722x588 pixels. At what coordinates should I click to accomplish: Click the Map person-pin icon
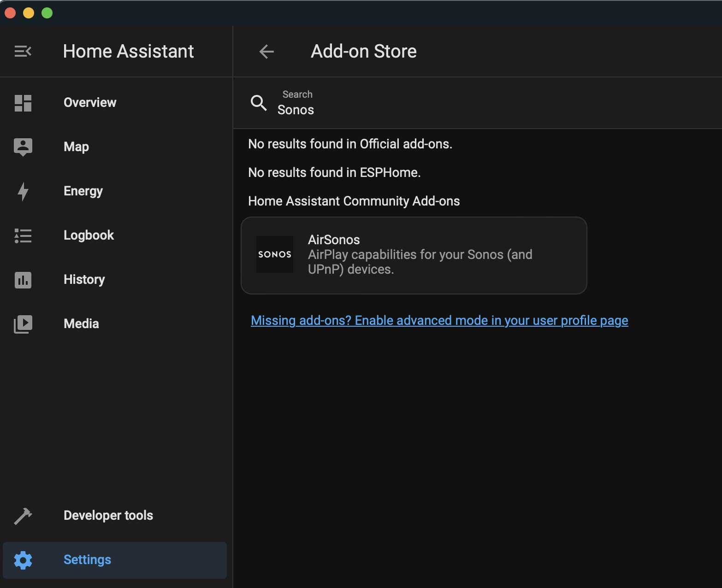point(23,147)
